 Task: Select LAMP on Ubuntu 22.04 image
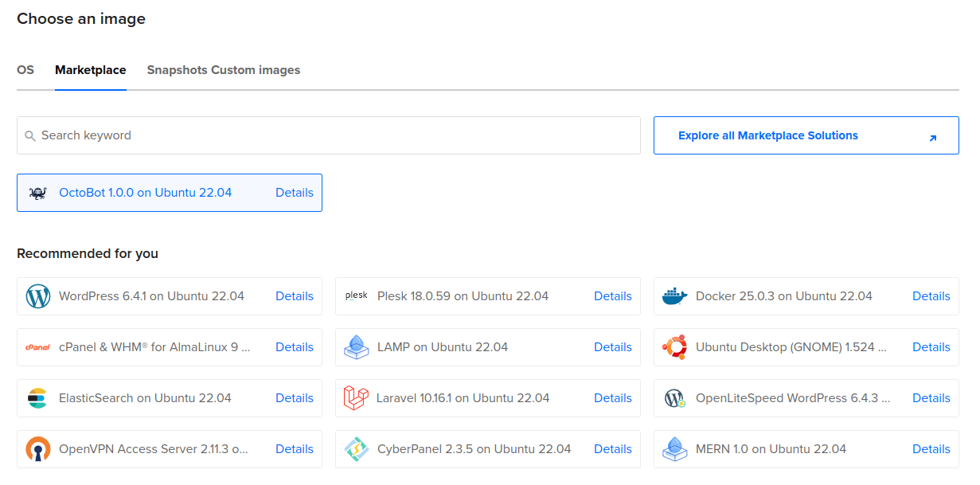(488, 347)
